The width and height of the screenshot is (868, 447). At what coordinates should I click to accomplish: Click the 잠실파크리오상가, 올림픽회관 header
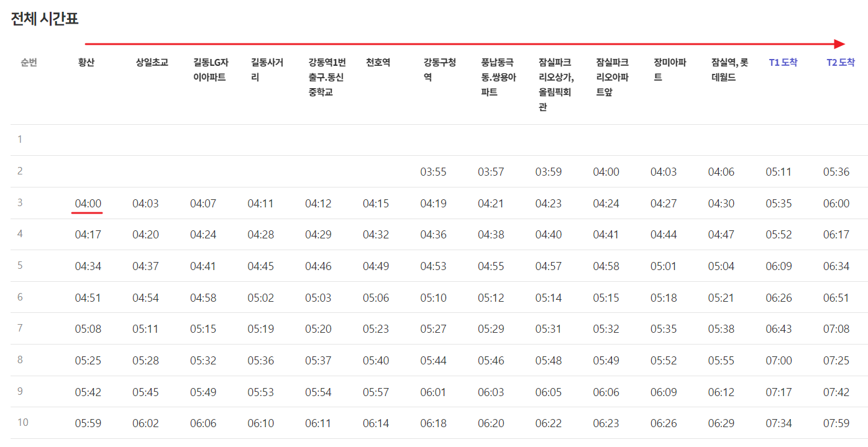click(x=556, y=85)
